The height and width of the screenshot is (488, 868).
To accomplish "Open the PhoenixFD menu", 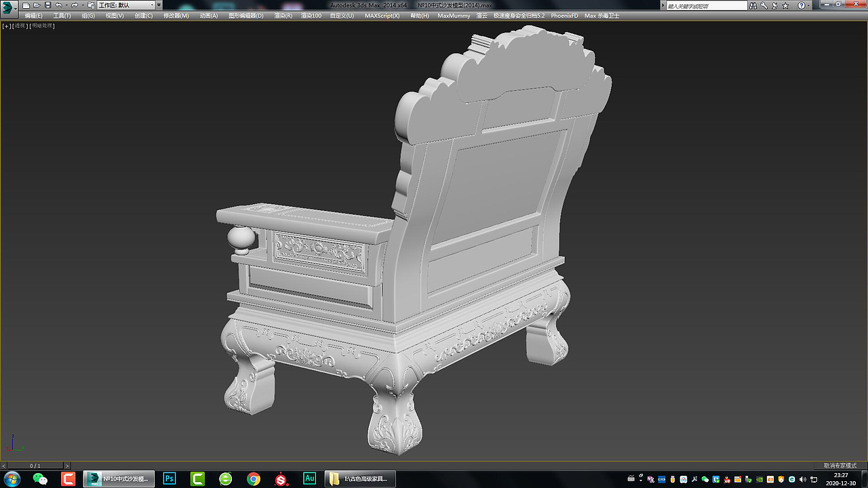I will pyautogui.click(x=565, y=16).
